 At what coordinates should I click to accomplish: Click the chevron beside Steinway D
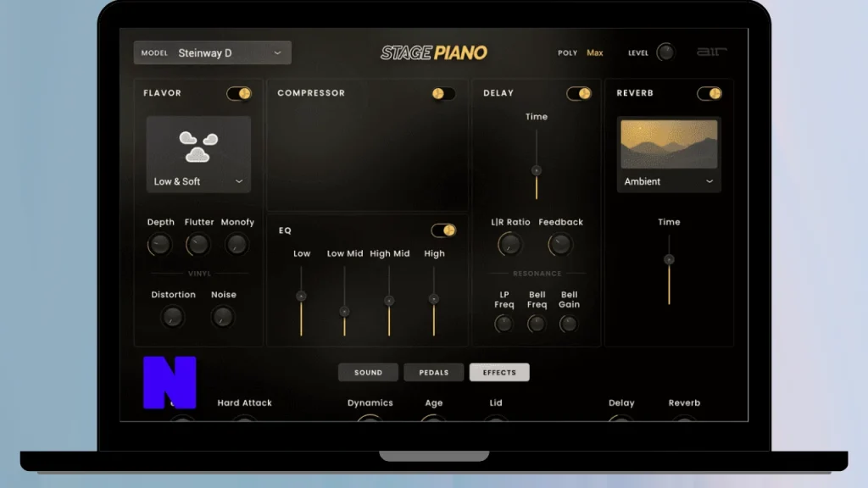(277, 53)
